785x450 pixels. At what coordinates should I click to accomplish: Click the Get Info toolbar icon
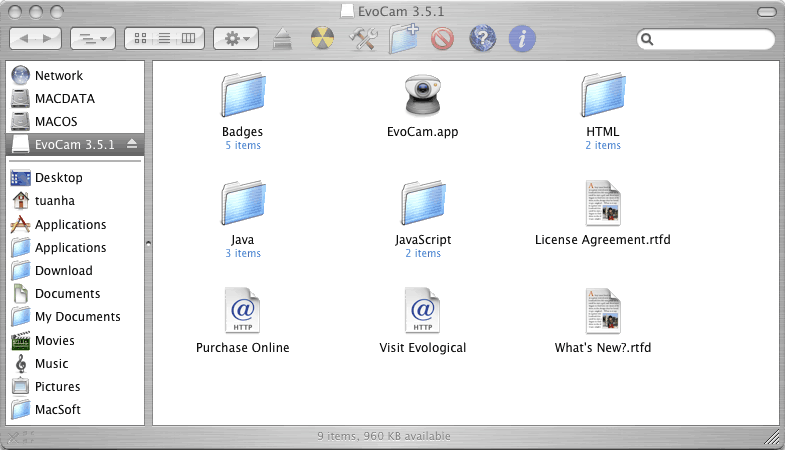(522, 39)
